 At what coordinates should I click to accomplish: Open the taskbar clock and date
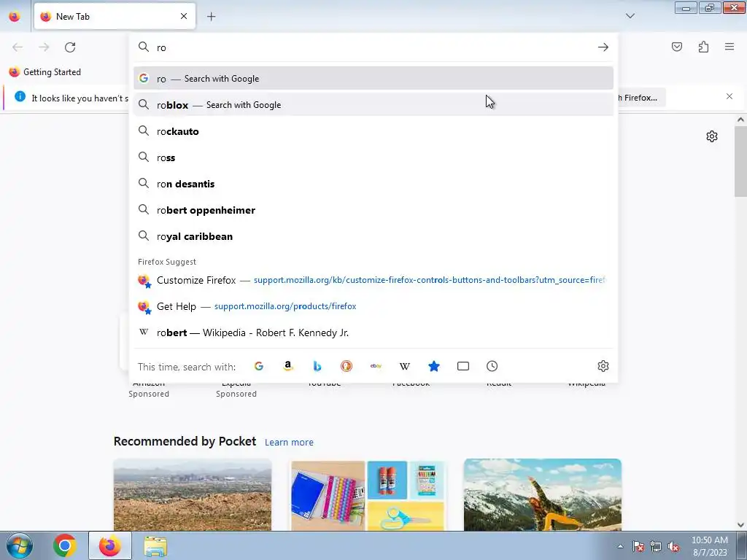(709, 546)
